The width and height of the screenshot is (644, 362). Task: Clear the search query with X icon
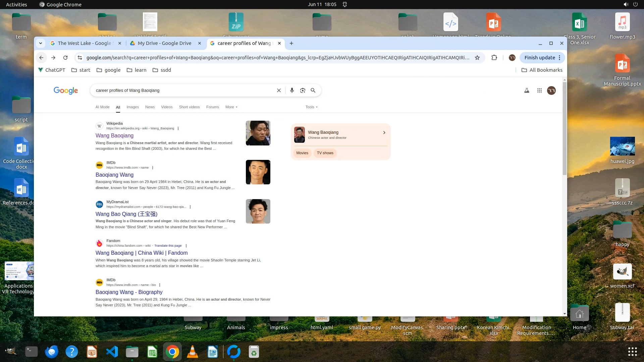pos(279,90)
